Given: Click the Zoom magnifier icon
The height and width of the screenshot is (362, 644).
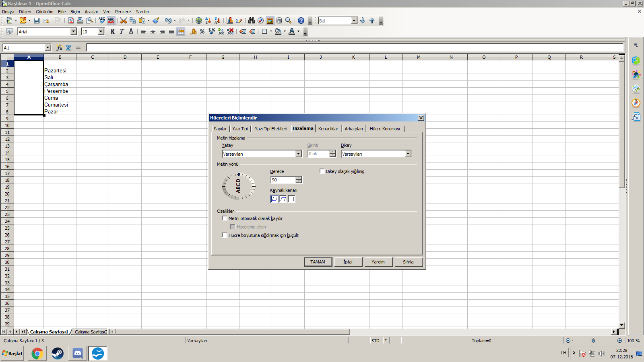Looking at the screenshot, I should (289, 21).
